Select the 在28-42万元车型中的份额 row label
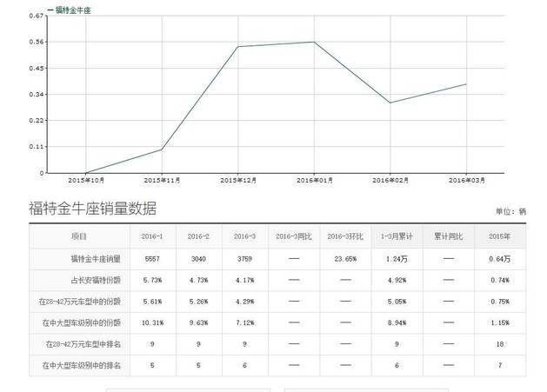547x392 pixels. click(x=79, y=302)
